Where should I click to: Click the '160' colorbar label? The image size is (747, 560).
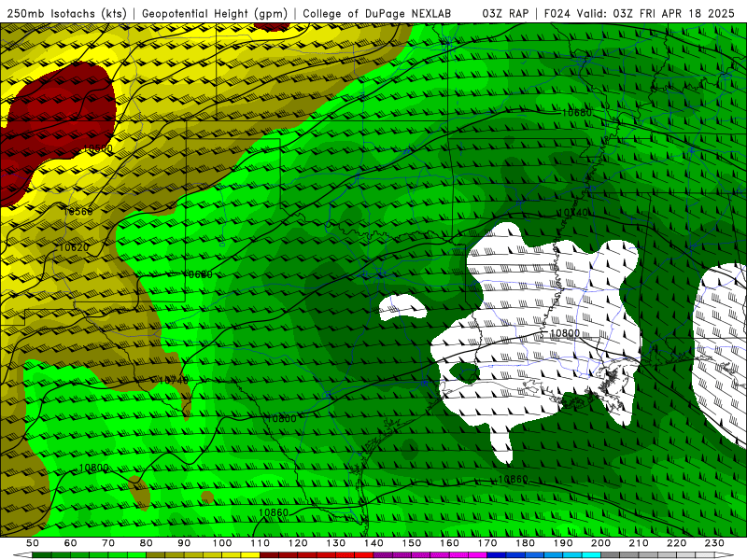449,543
